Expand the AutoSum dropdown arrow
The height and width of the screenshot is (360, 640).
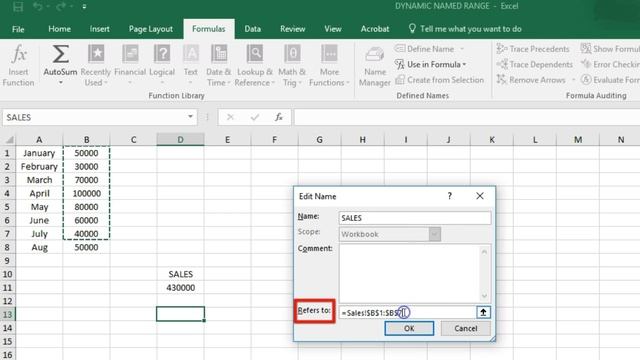pyautogui.click(x=60, y=83)
